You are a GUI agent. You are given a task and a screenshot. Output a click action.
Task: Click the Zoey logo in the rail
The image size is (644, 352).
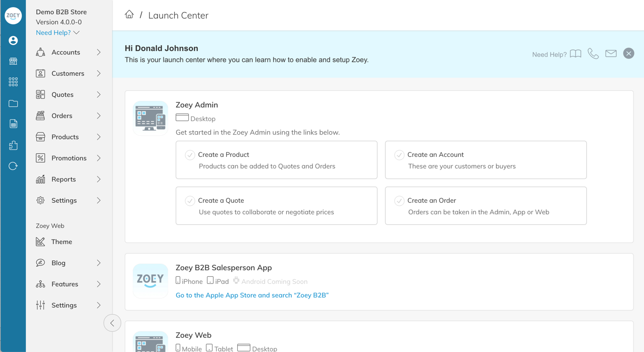pyautogui.click(x=13, y=16)
